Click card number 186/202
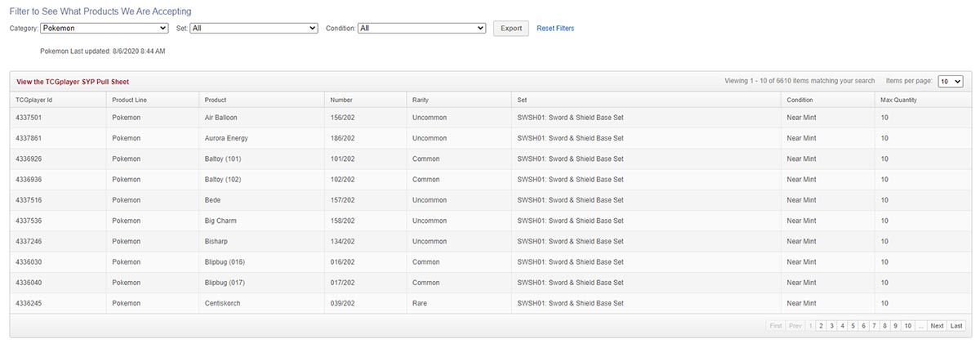The image size is (980, 348). point(342,138)
